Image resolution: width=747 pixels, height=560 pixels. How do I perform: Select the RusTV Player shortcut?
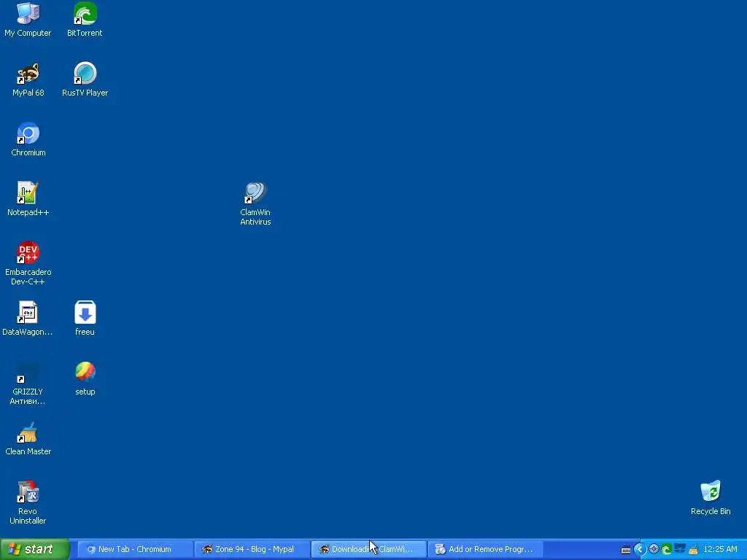pos(85,79)
